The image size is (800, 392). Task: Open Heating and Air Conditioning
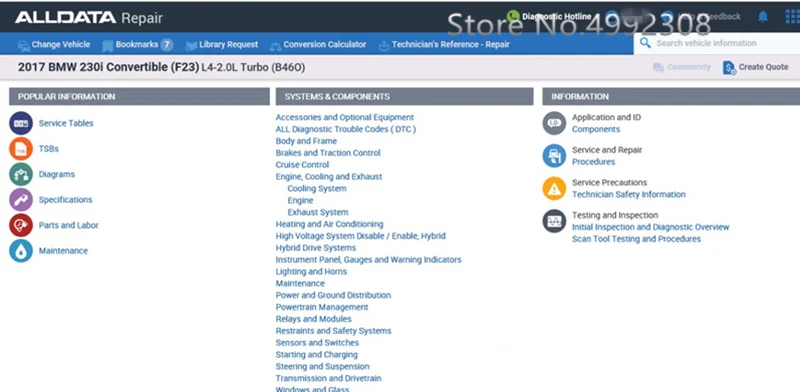tap(329, 224)
